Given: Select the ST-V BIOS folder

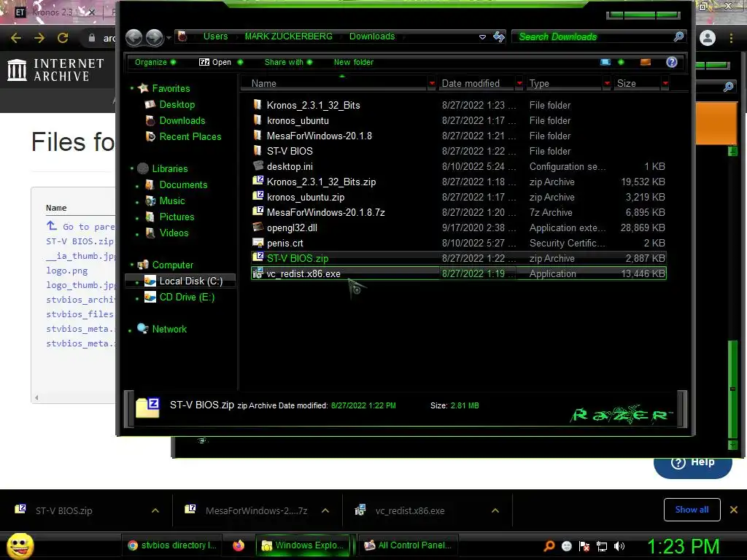Looking at the screenshot, I should pos(290,151).
